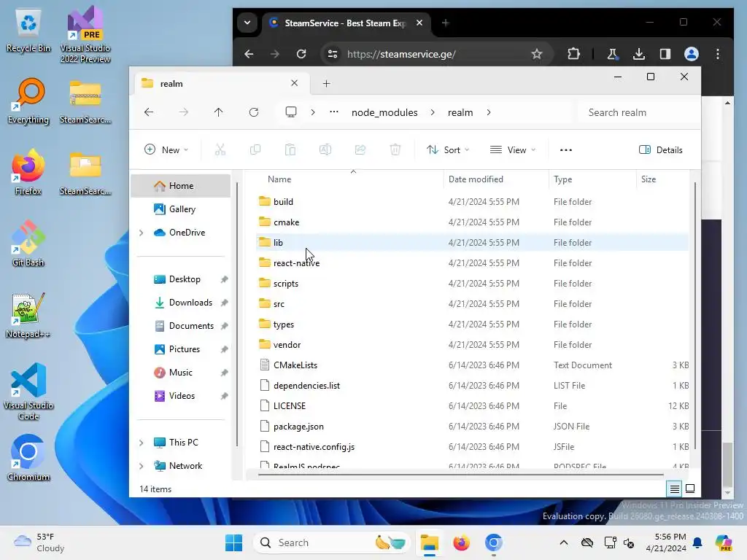Show hidden breadcrumb path ellipsis
The image size is (747, 560).
[334, 112]
